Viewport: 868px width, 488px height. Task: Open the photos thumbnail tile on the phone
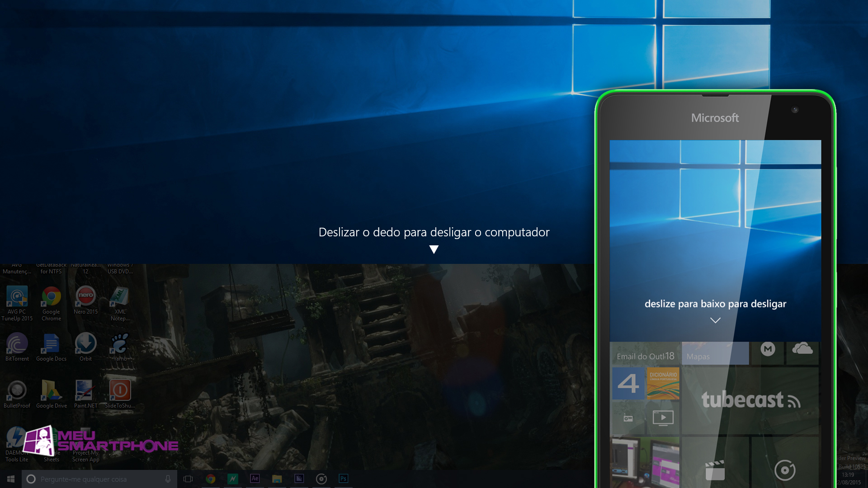click(x=646, y=462)
